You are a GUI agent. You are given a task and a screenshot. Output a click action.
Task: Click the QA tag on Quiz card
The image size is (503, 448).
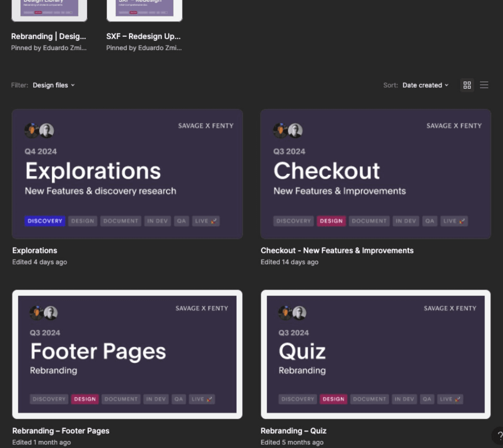pos(427,399)
